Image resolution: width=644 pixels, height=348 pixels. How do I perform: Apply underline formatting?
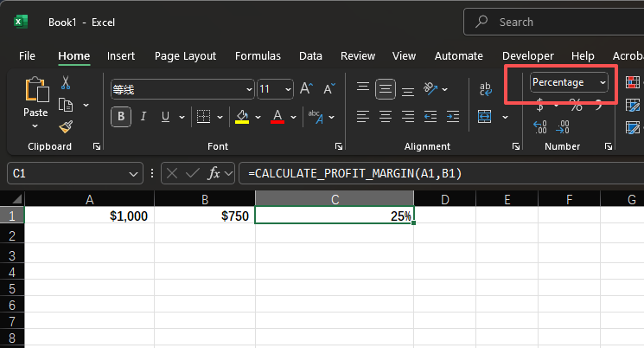click(165, 117)
